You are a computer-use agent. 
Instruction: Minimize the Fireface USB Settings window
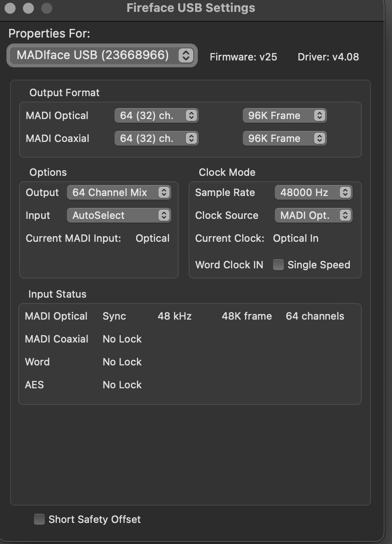pos(28,8)
